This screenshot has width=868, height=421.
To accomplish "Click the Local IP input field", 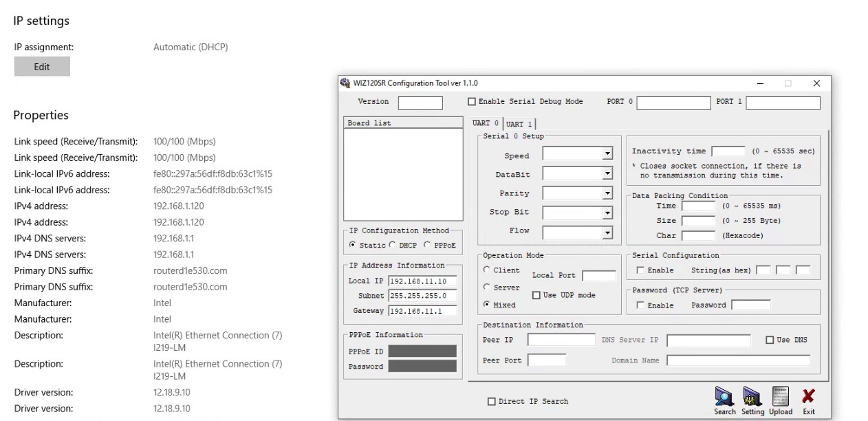I will click(423, 281).
